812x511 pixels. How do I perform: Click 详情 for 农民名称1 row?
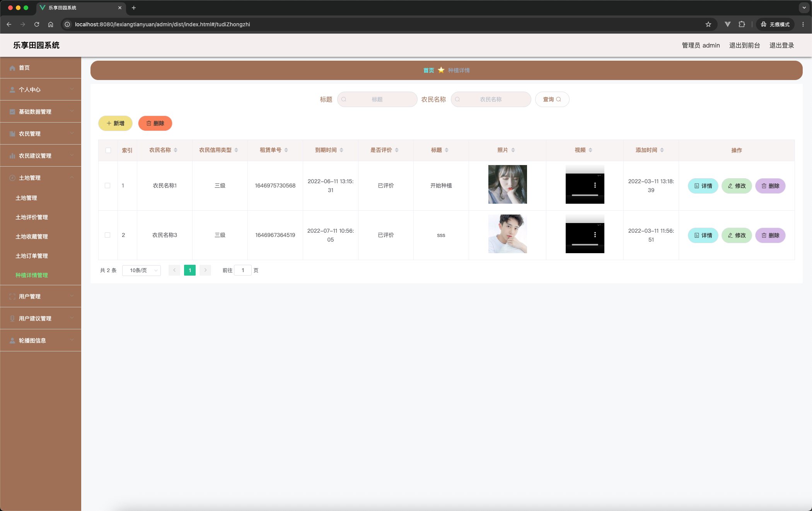pos(703,186)
